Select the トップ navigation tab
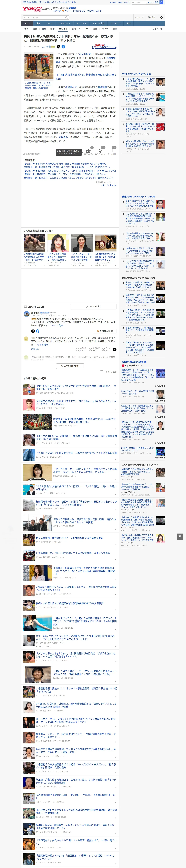This screenshot has width=186, height=868. [x=27, y=24]
